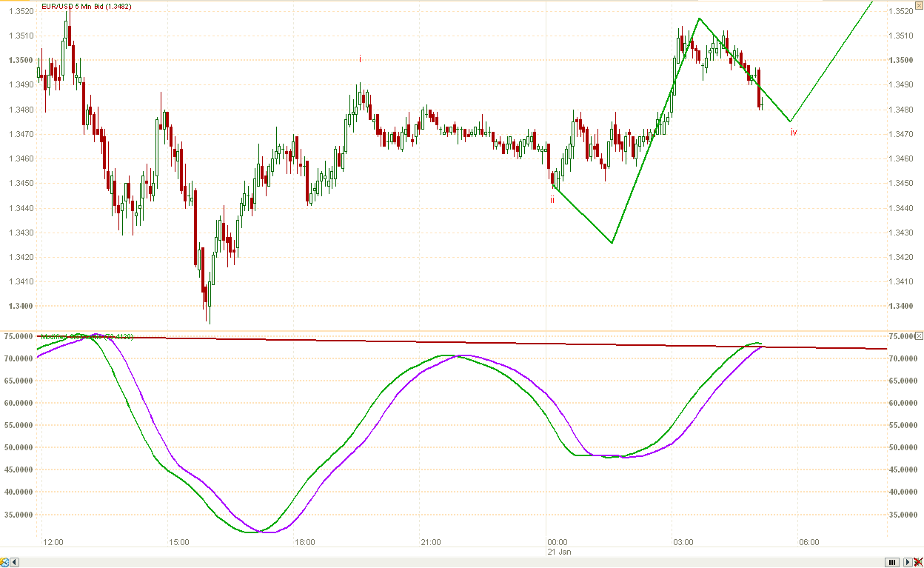Click the 21:00 time axis label

(x=431, y=542)
